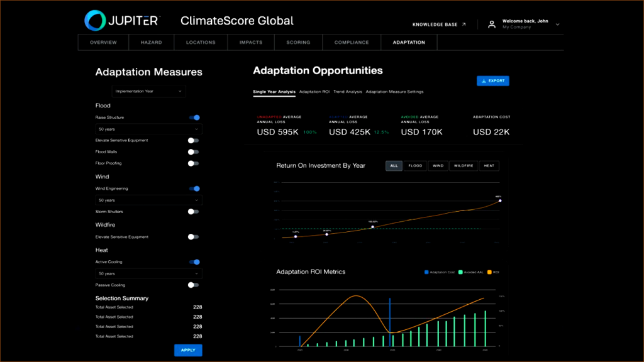The image size is (644, 362).
Task: Filter ROI chart by Heat
Action: click(489, 166)
